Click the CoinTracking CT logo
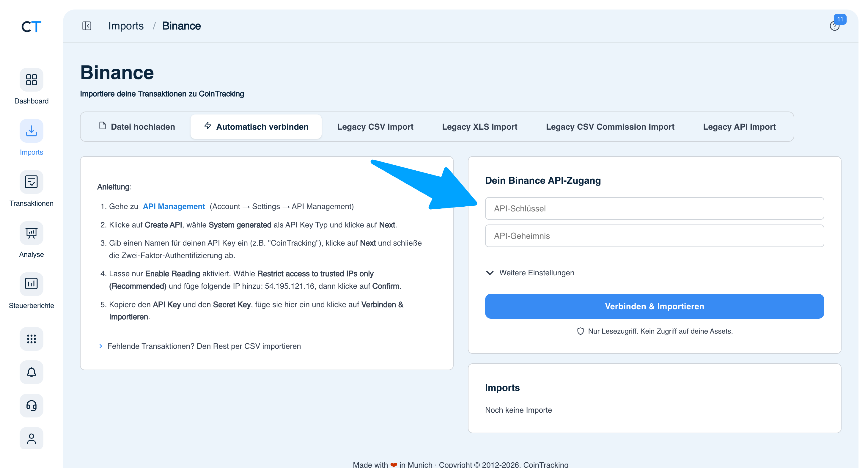 coord(31,27)
